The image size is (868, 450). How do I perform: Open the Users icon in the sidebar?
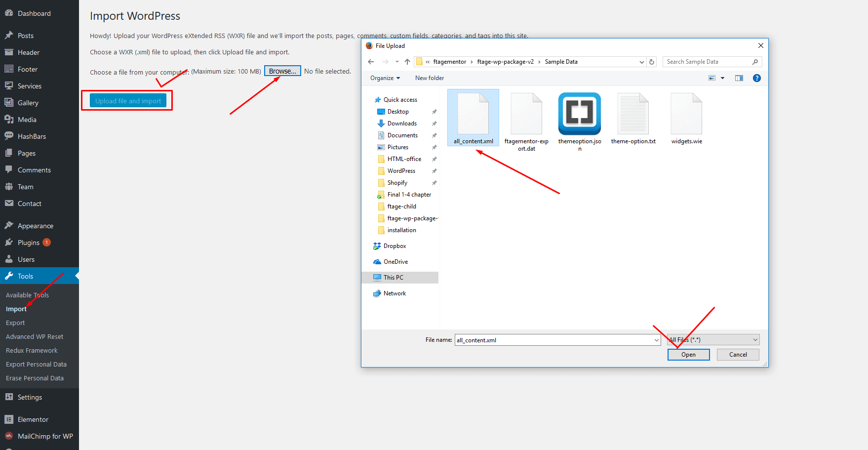click(x=9, y=259)
